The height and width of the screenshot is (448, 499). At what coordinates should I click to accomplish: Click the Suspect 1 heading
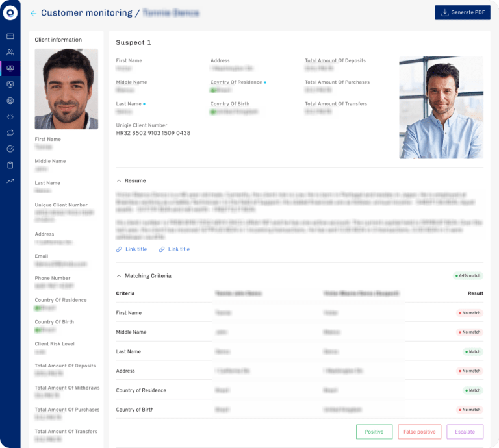[x=133, y=42]
